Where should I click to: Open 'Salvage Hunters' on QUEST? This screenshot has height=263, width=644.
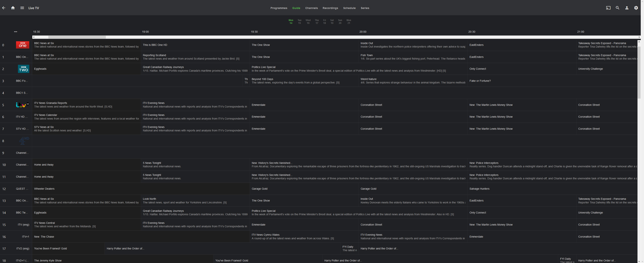pos(552,189)
